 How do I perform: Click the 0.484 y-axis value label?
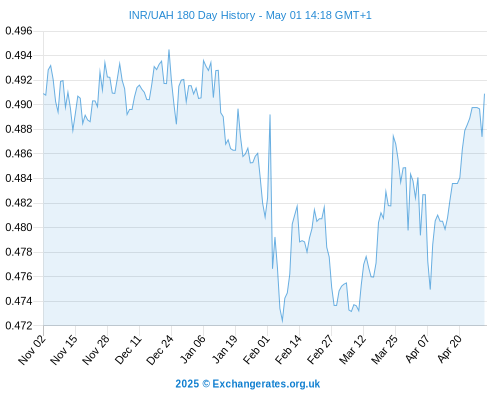coord(19,178)
